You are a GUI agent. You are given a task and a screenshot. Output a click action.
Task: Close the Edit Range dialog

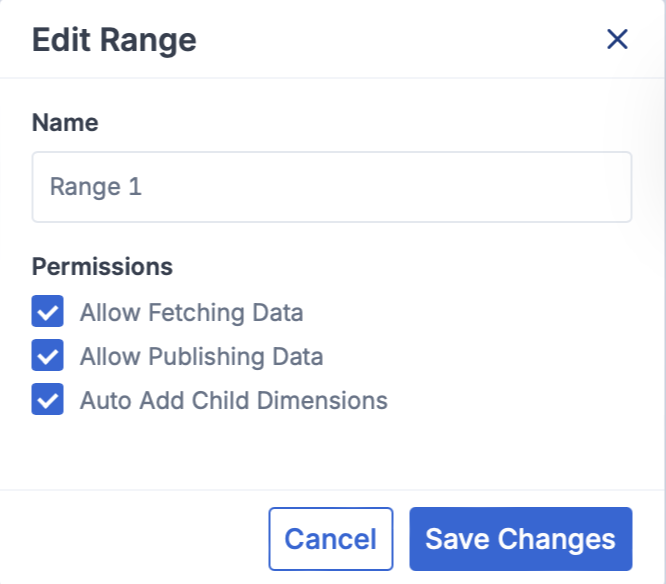click(x=617, y=40)
